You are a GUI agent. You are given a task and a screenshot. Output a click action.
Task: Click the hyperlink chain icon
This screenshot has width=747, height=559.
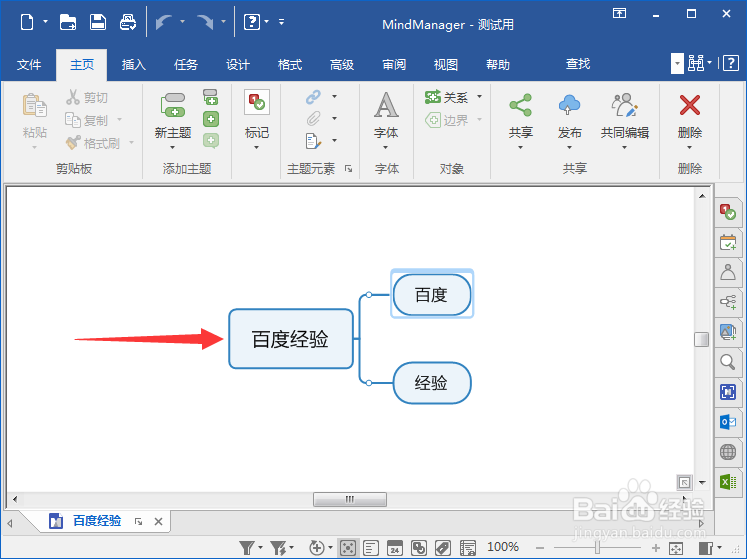(313, 97)
